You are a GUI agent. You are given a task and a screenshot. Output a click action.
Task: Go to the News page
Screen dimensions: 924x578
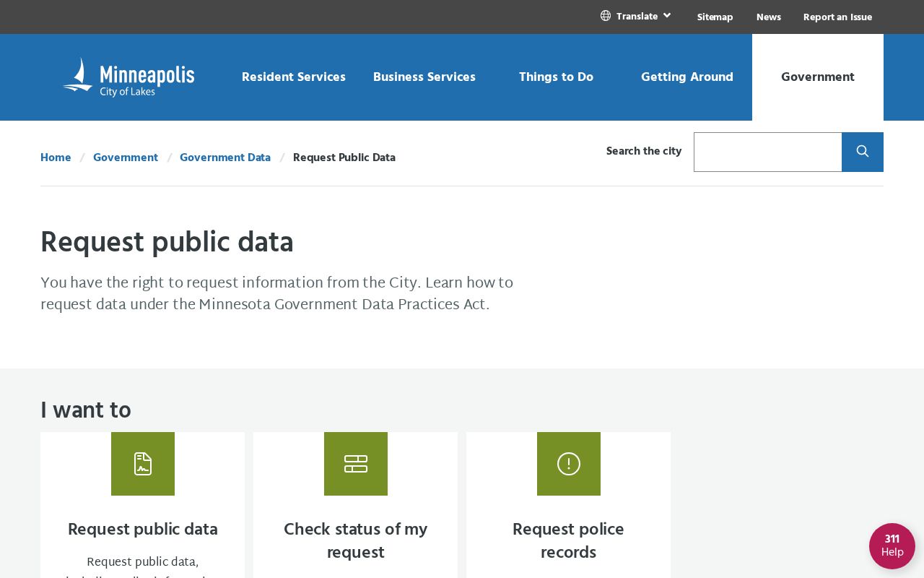click(769, 17)
